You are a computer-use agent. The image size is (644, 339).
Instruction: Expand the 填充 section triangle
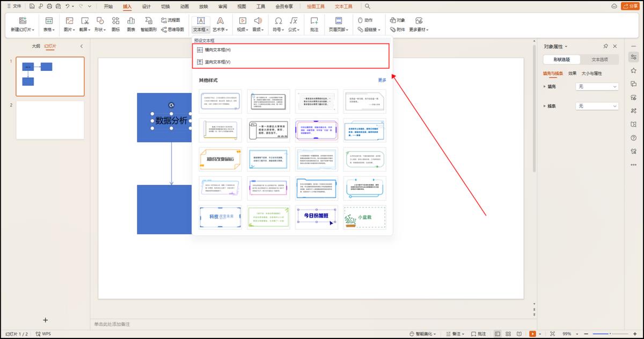click(x=544, y=86)
